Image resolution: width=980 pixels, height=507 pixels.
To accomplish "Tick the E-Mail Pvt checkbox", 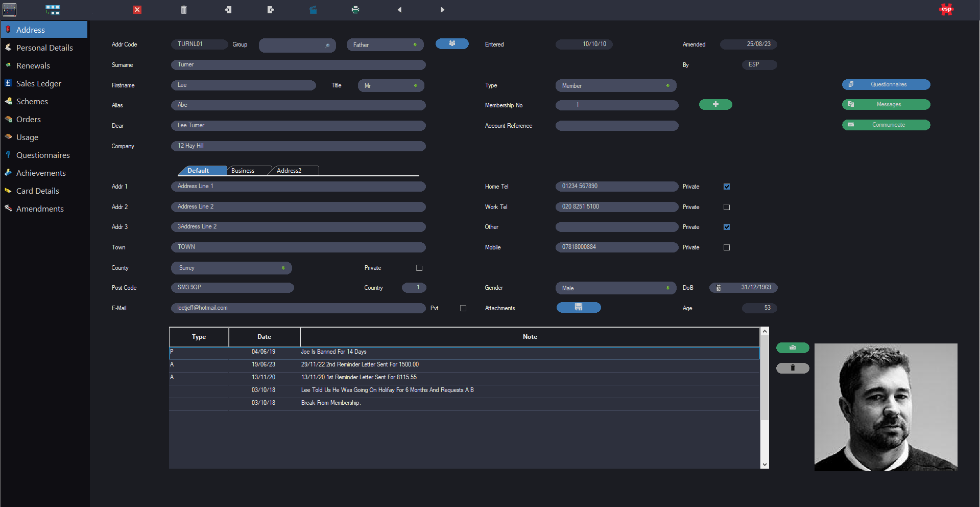I will [463, 308].
